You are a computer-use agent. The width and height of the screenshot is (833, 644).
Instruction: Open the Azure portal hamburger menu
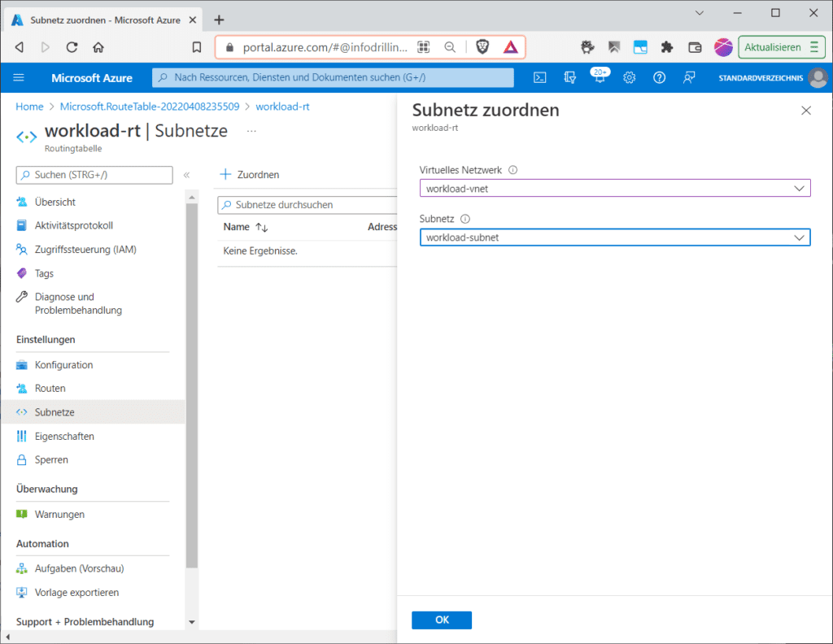[19, 77]
